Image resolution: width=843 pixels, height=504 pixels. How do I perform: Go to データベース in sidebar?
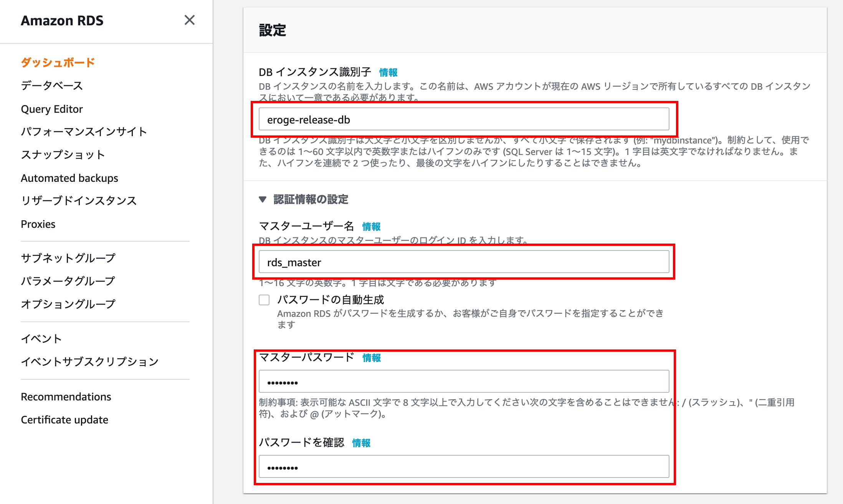coord(52,86)
